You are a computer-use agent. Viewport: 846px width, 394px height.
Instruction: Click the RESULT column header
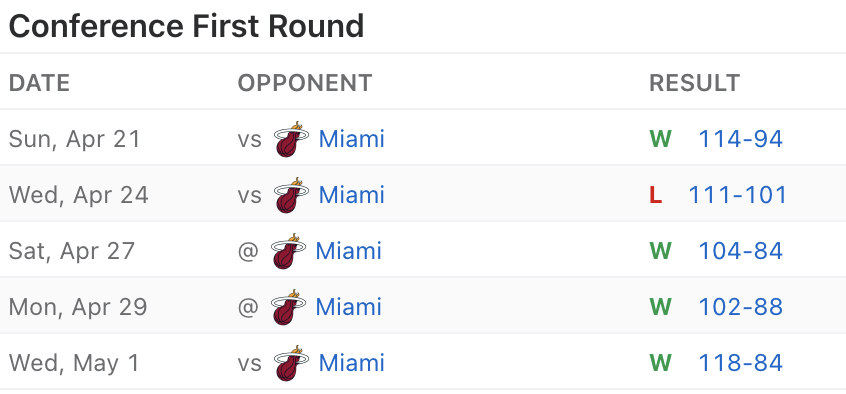pyautogui.click(x=694, y=83)
